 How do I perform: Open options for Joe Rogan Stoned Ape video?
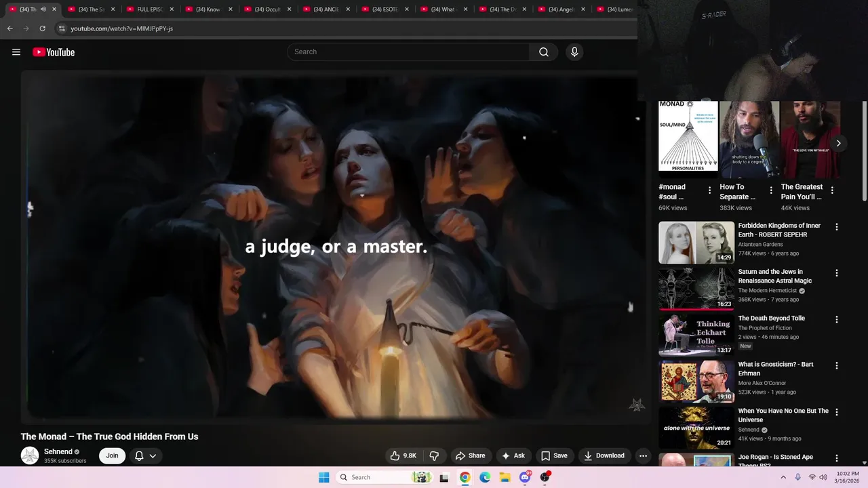click(836, 458)
